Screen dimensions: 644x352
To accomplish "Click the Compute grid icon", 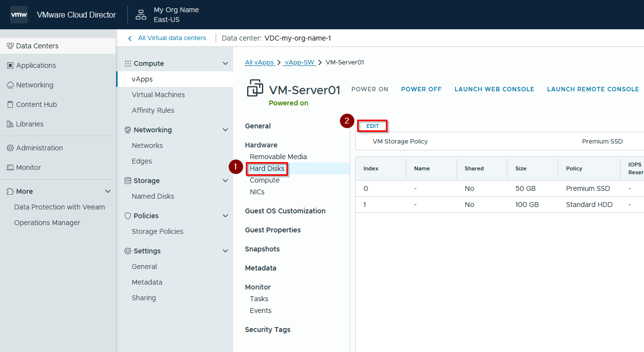I will point(128,63).
